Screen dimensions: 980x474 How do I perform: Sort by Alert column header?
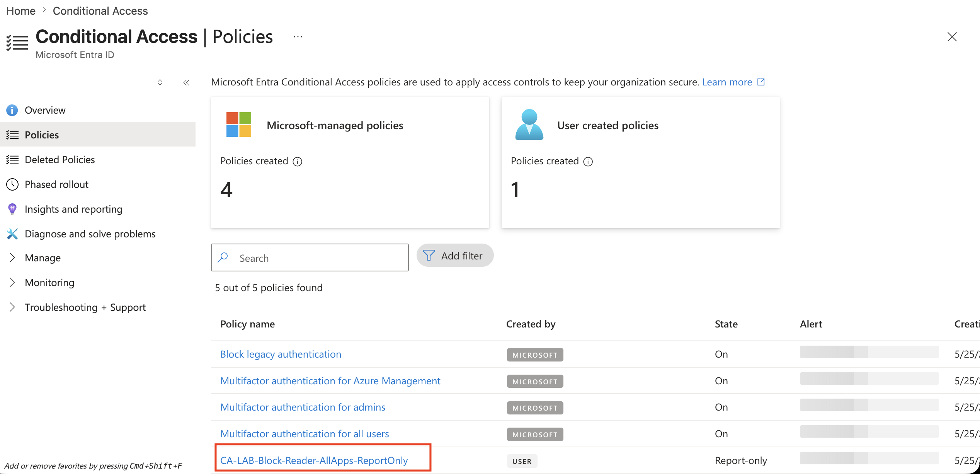tap(811, 324)
